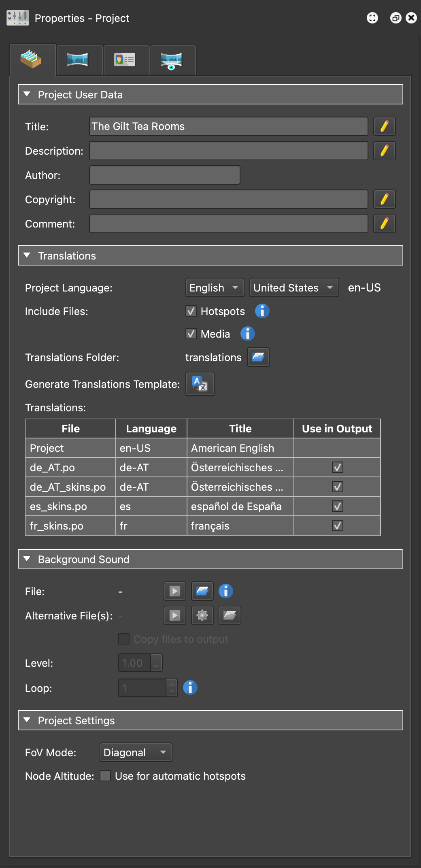421x868 pixels.
Task: Switch to the panorama properties tab
Action: (x=77, y=60)
